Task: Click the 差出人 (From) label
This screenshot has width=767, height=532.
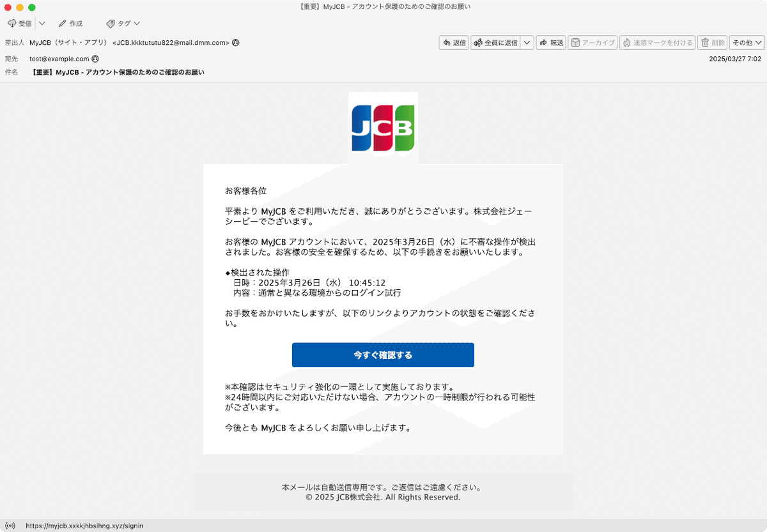Action: [x=14, y=43]
